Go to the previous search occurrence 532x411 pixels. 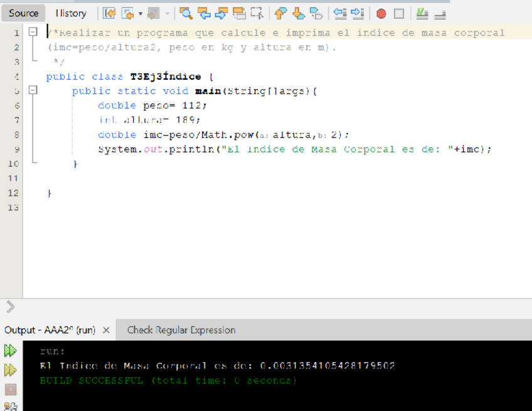pyautogui.click(x=204, y=13)
